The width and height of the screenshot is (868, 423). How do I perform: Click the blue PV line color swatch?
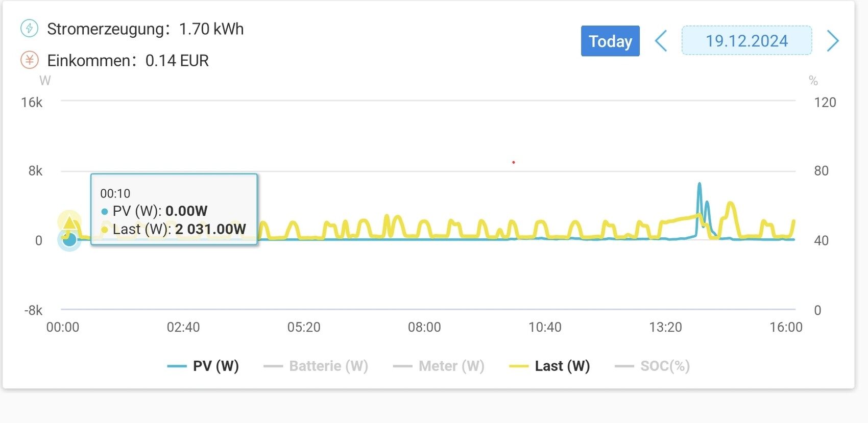tap(177, 366)
